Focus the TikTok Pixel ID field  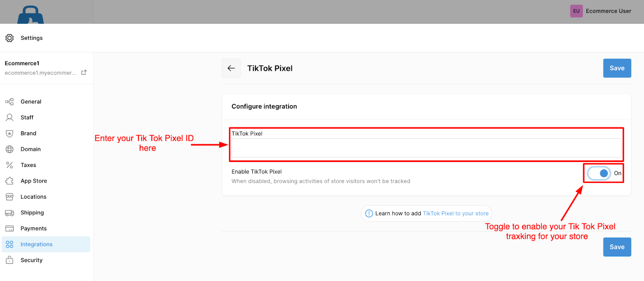[427, 148]
